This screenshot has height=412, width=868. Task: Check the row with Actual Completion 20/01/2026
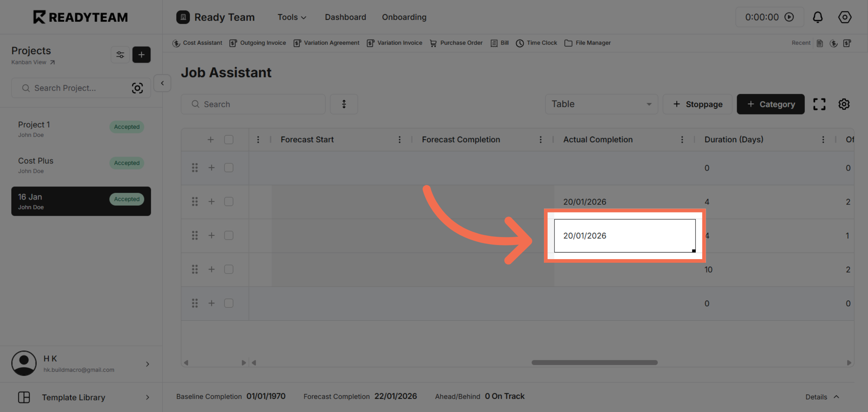point(229,201)
